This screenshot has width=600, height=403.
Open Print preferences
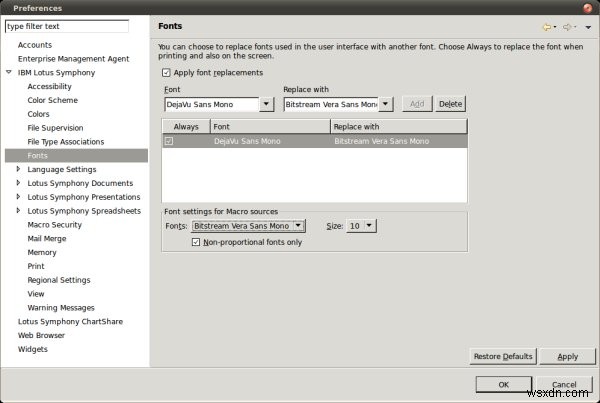[x=36, y=266]
